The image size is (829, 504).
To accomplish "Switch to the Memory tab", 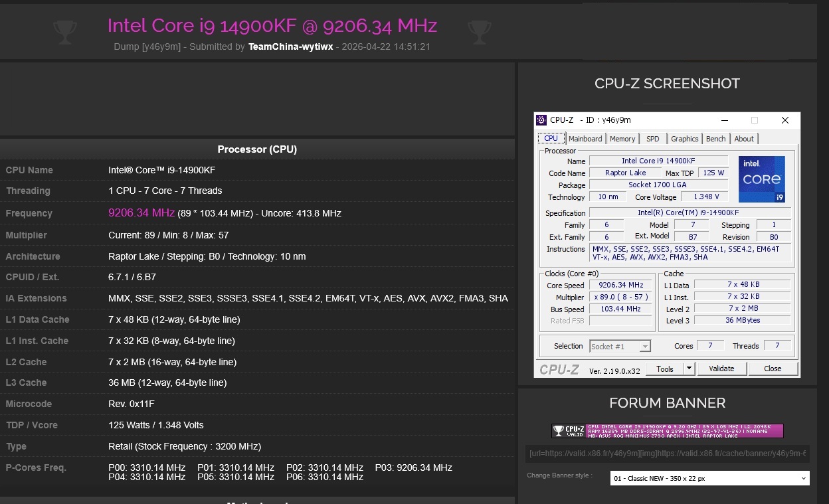I will click(x=622, y=139).
